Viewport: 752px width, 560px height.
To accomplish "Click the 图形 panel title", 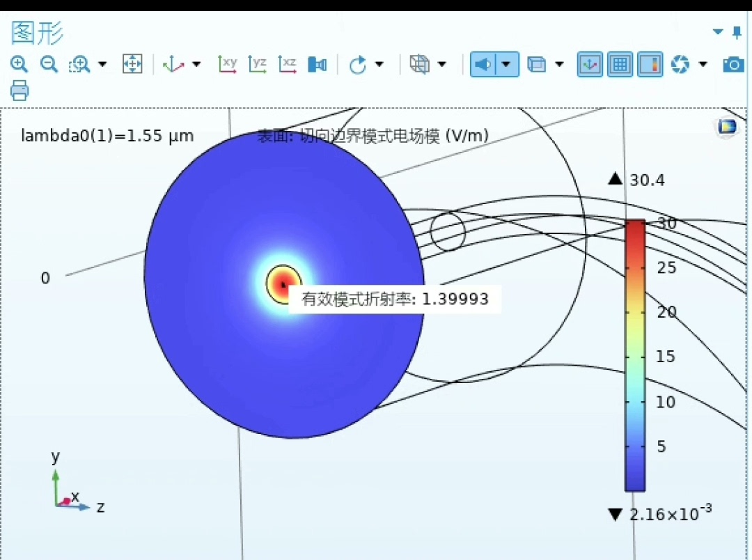I will [x=37, y=33].
